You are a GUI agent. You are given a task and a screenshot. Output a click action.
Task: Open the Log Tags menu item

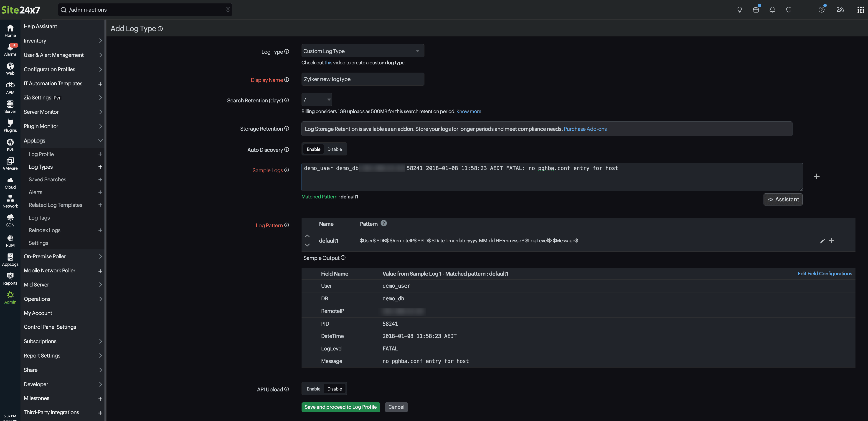(x=39, y=218)
